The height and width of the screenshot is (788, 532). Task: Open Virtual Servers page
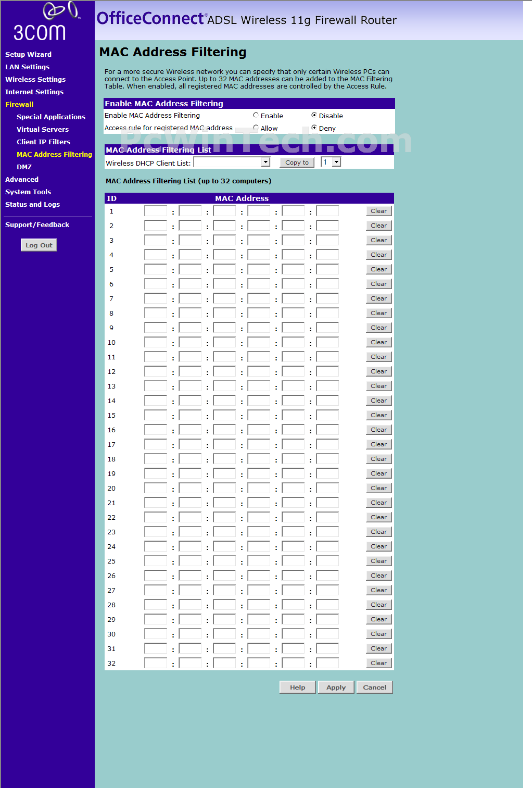pos(43,129)
